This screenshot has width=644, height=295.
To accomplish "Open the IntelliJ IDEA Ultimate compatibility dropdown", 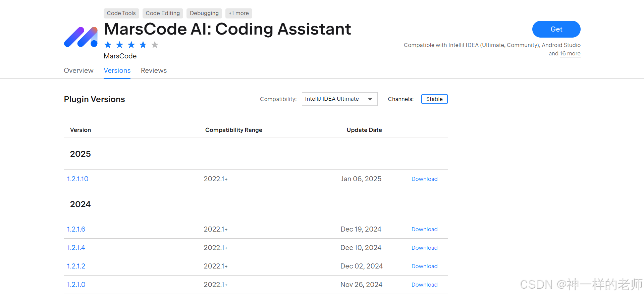I will 340,99.
